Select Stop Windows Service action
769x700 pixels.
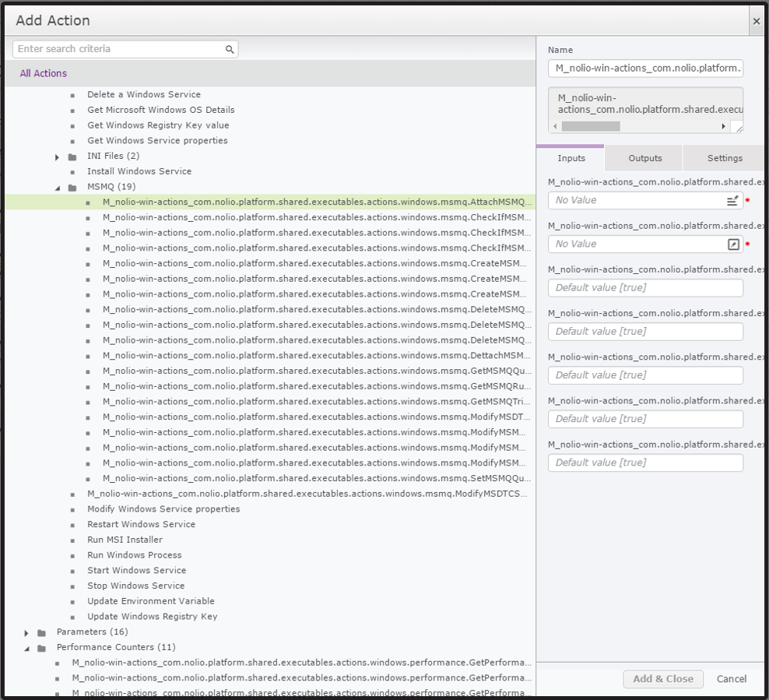coord(136,586)
